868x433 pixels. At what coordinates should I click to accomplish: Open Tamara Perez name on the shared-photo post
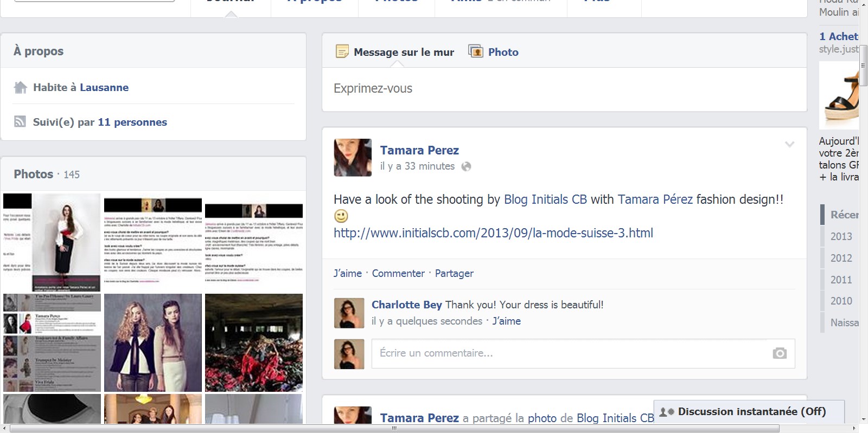(x=419, y=418)
